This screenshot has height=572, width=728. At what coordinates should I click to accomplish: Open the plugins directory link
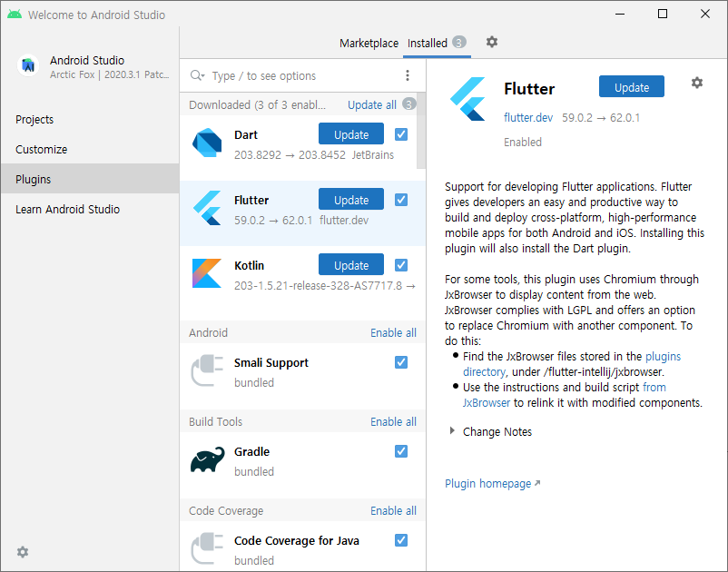point(663,357)
